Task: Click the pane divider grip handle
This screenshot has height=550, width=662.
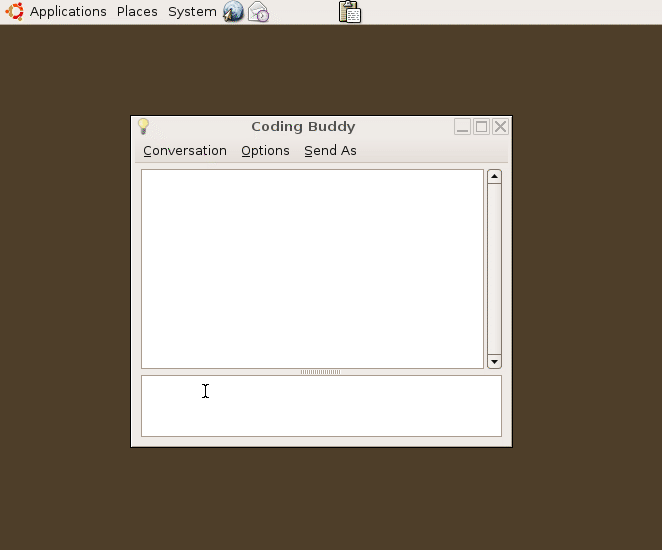Action: pos(320,372)
